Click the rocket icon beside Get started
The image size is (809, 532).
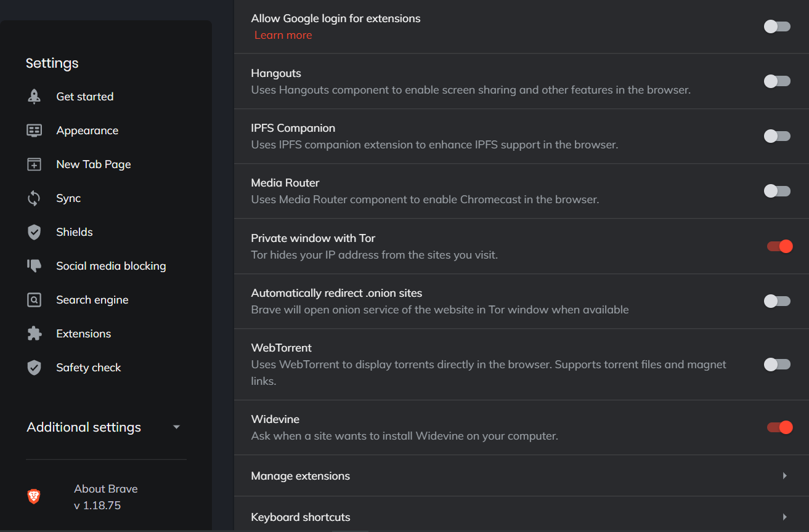[x=35, y=97]
